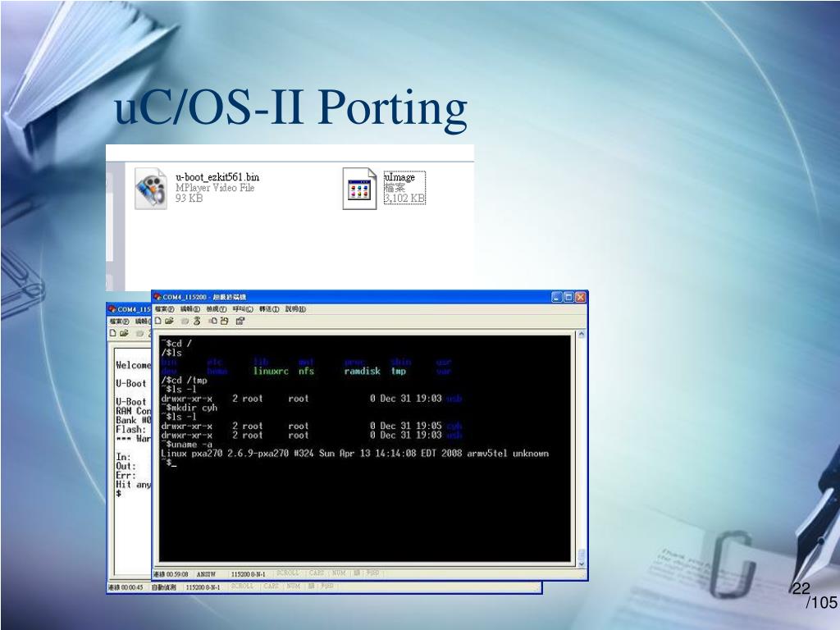The image size is (840, 630).
Task: Click the 93 KB size text
Action: tap(189, 199)
